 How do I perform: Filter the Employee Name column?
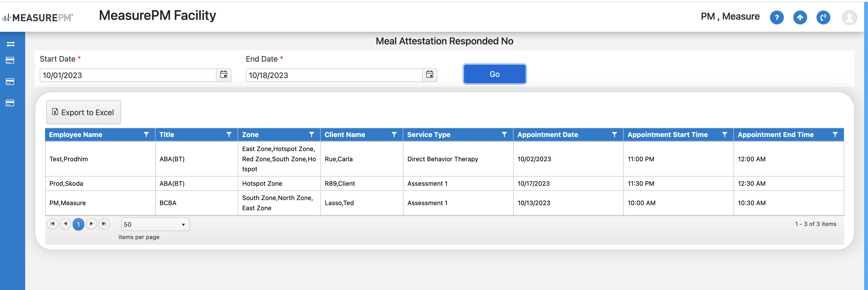tap(146, 135)
